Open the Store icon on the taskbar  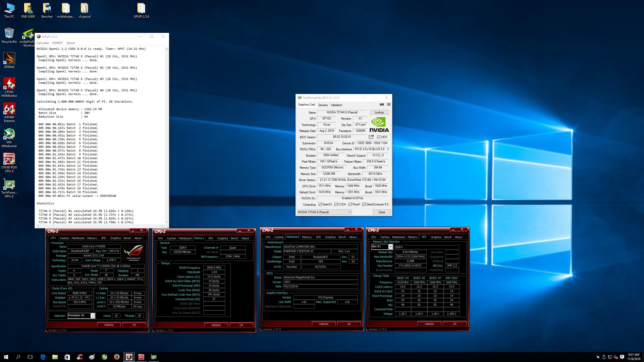click(67, 357)
